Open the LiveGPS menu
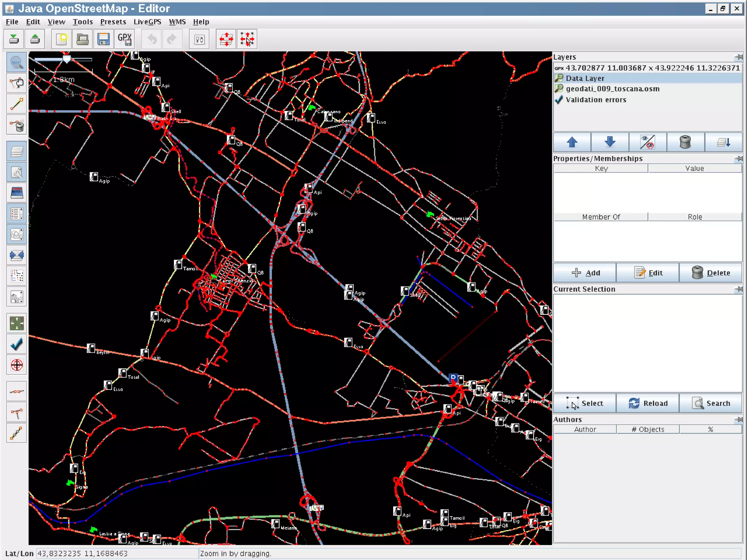Screen dimensions: 747x560 [x=147, y=22]
